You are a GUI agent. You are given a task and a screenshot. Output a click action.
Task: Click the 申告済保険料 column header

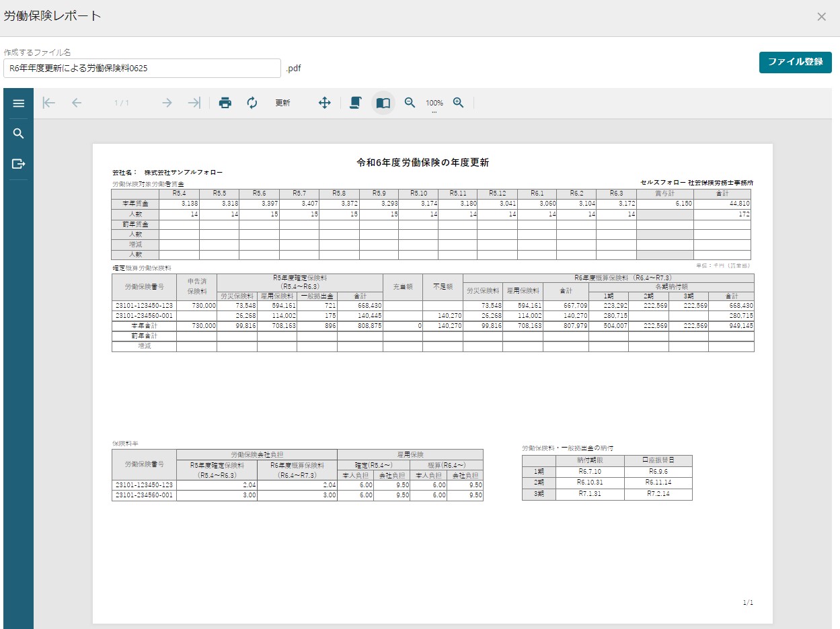click(x=197, y=287)
